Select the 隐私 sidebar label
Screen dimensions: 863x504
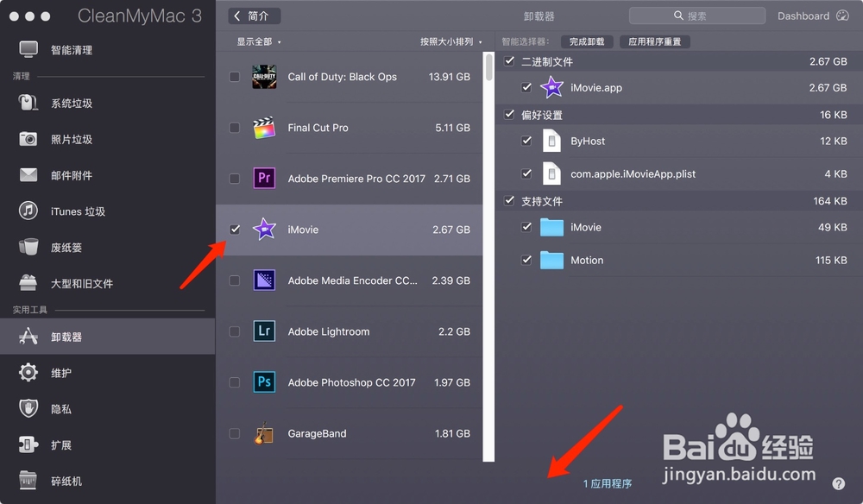click(x=61, y=409)
